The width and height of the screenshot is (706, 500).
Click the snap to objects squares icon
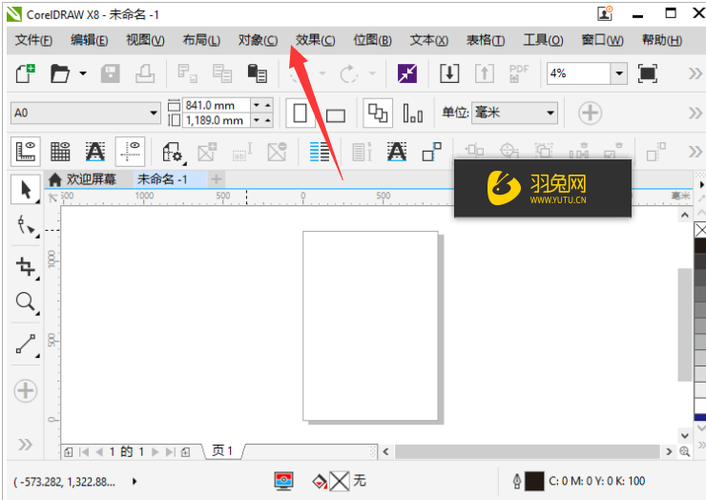432,152
